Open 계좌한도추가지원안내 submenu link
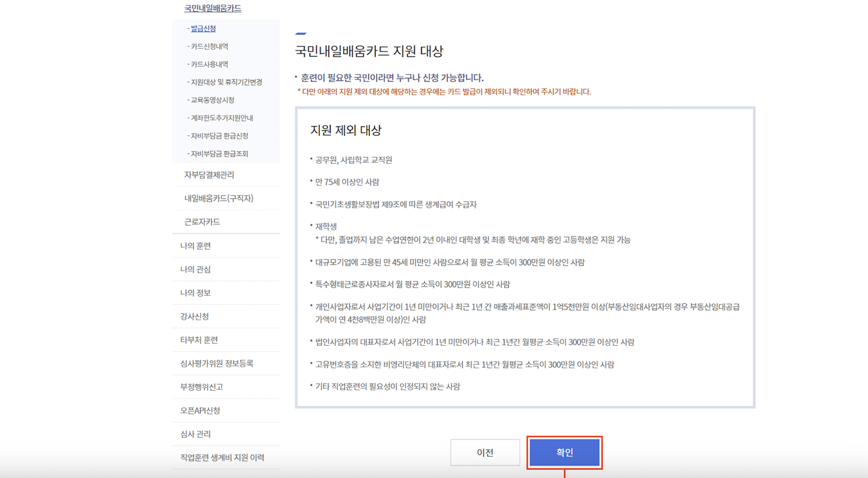The width and height of the screenshot is (868, 478). point(222,118)
